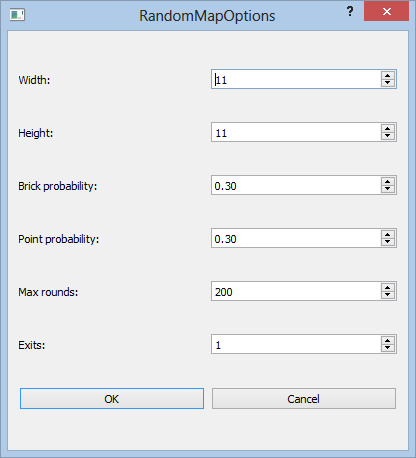The image size is (416, 458).
Task: Lower Max rounds with down arrow
Action: [x=387, y=295]
